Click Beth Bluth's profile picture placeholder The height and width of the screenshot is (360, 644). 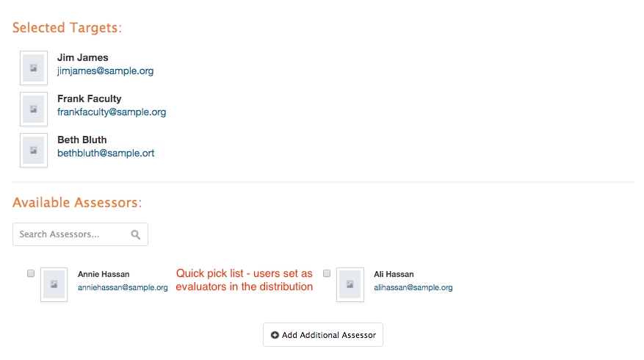tap(34, 150)
